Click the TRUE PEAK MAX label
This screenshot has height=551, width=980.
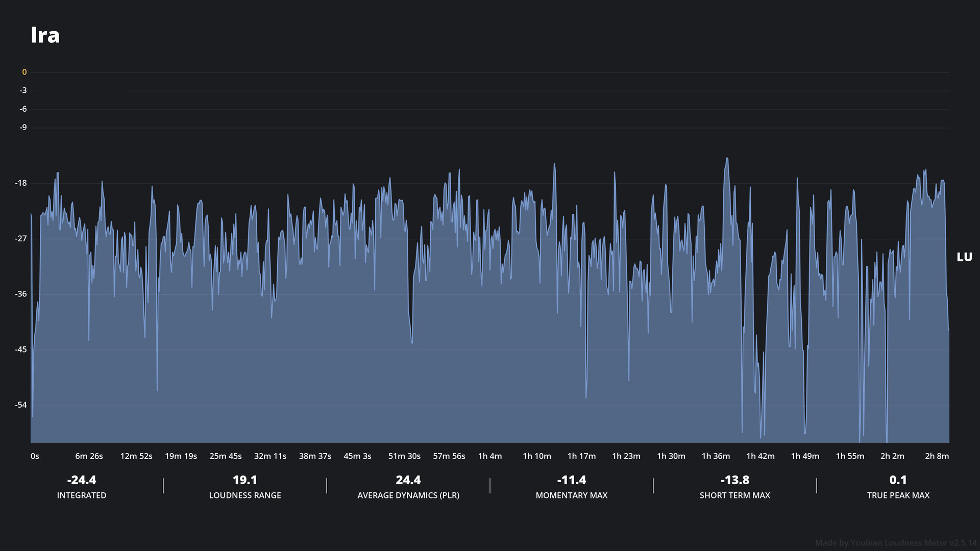point(898,495)
